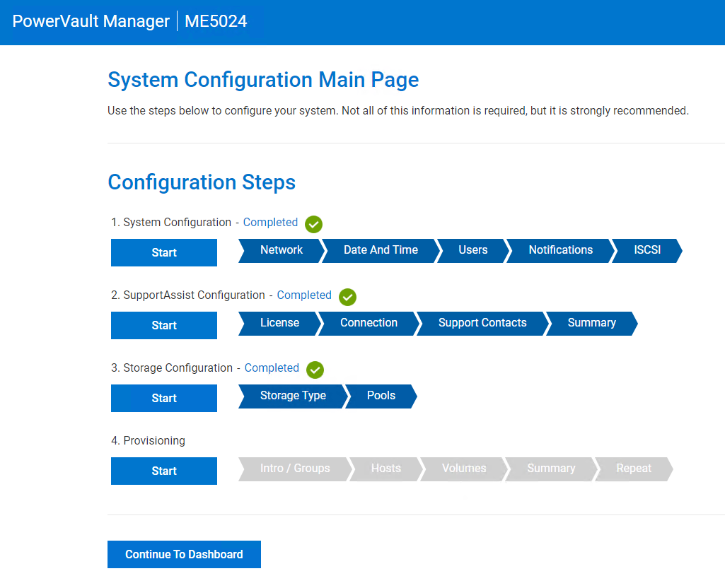Click the PowerVault Manager header title
The width and height of the screenshot is (725, 588).
tap(91, 21)
